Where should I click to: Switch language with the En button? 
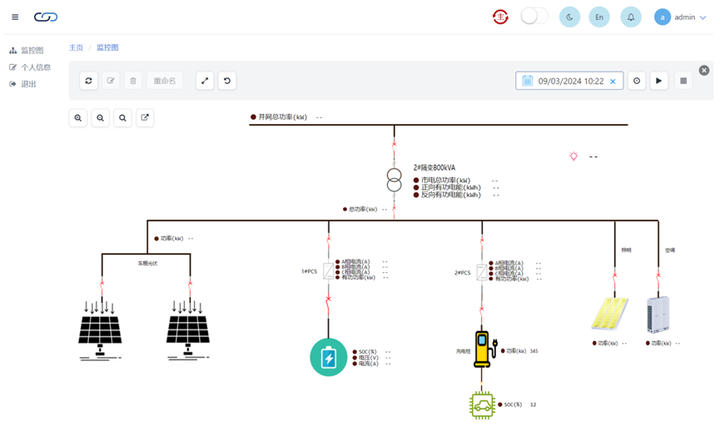click(x=599, y=17)
